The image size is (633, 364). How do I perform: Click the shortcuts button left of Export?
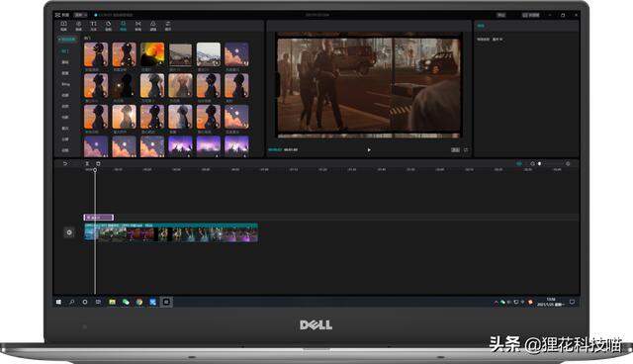click(x=501, y=15)
